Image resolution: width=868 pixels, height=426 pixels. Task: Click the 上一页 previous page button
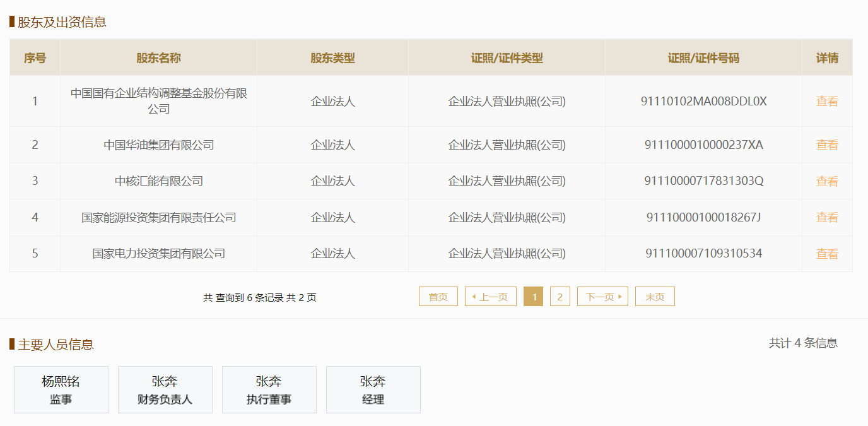(x=491, y=297)
